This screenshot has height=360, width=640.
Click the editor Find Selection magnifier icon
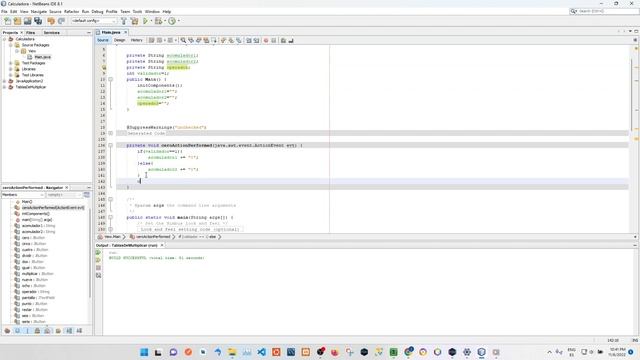point(183,40)
